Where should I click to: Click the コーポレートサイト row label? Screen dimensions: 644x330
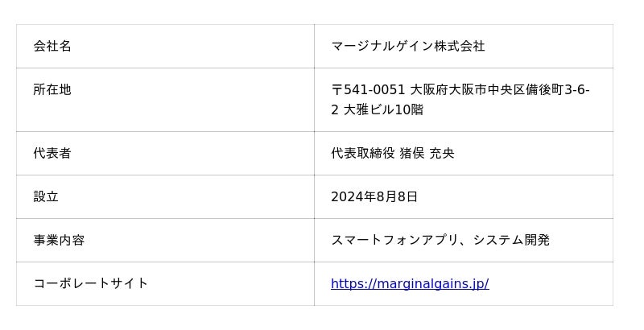coord(91,283)
